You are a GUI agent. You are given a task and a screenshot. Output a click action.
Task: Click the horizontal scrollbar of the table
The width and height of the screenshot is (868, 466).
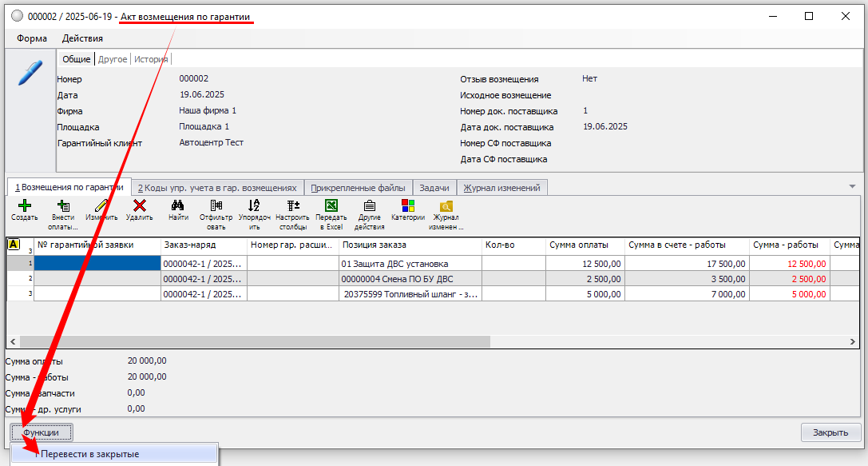[256, 341]
